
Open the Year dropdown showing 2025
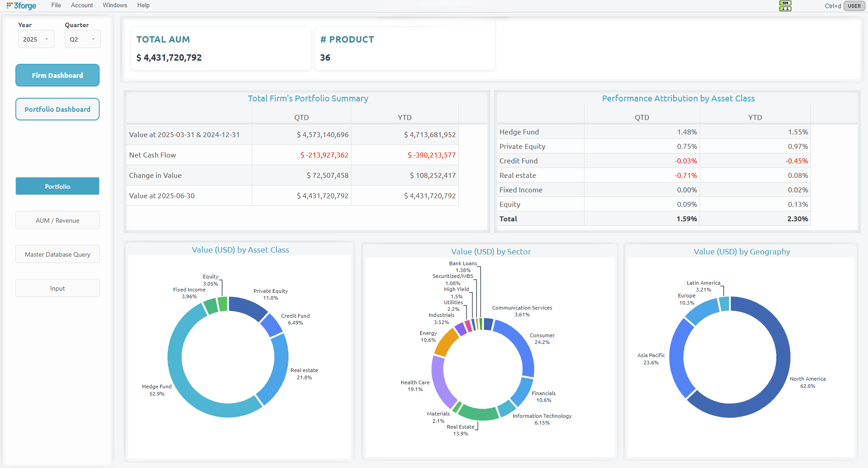[36, 39]
